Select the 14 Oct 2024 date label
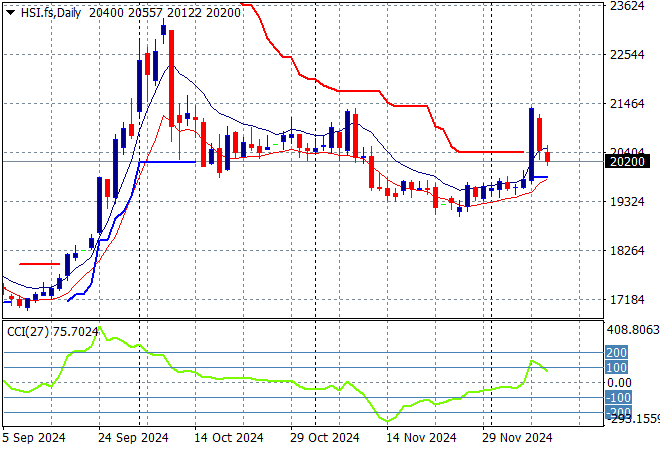 [x=228, y=437]
